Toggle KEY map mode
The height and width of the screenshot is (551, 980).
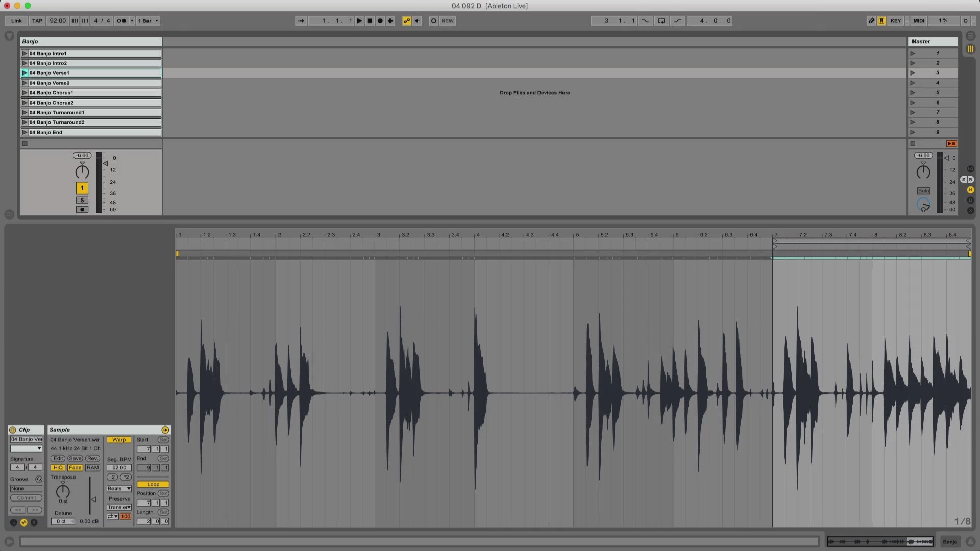896,21
